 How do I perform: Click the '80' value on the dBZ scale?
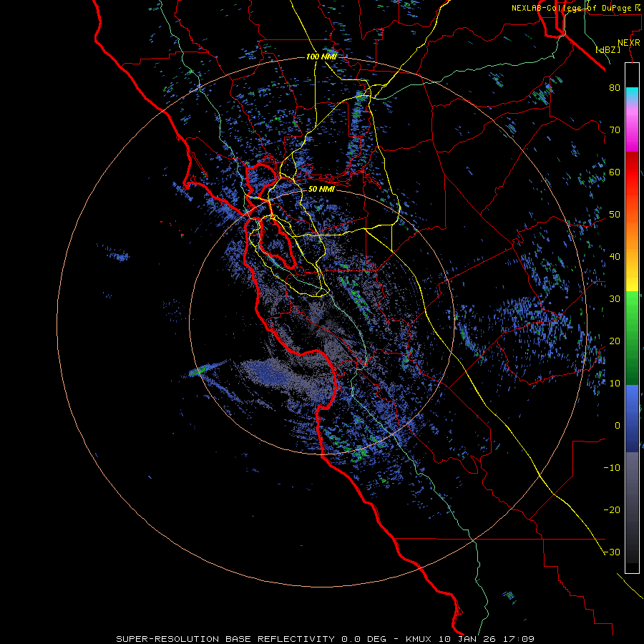pos(615,87)
